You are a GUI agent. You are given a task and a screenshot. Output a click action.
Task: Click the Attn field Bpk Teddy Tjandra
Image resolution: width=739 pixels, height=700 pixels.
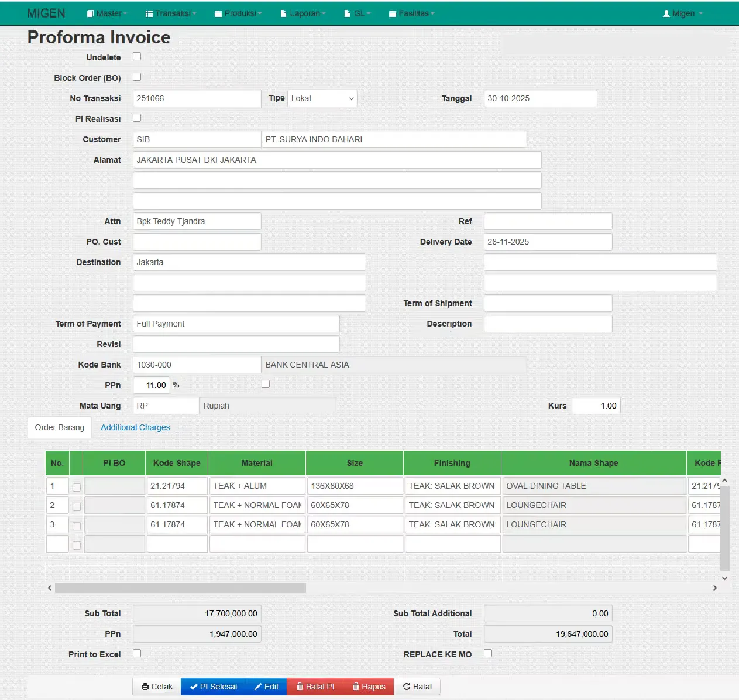(197, 221)
